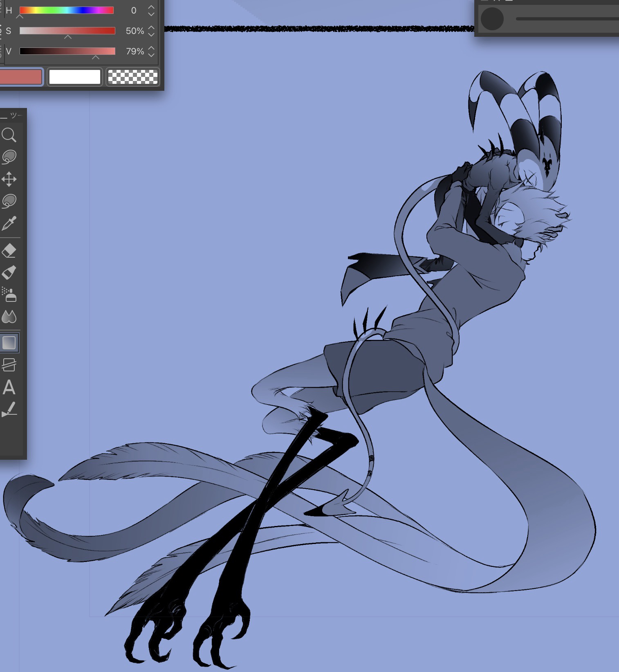Select the Frame border tool
This screenshot has height=672, width=619.
[x=9, y=364]
